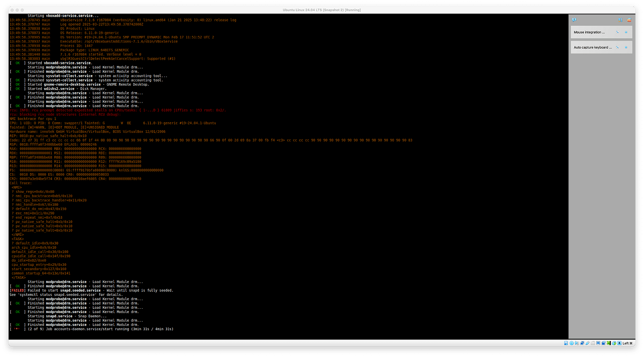Click the slash icon on Auto capture keyboard notification
644x357 pixels.
click(x=617, y=47)
